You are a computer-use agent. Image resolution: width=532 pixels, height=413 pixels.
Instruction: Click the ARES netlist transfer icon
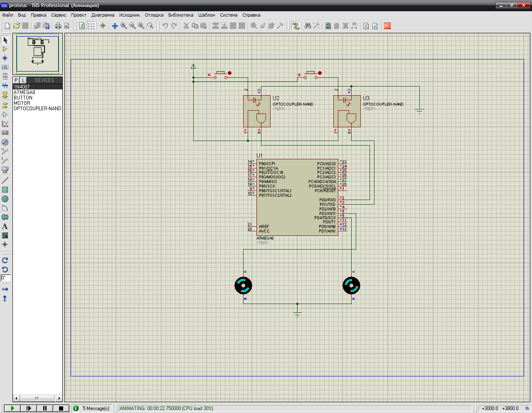(387, 26)
